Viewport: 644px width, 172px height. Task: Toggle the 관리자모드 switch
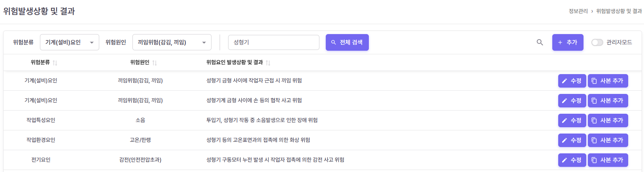pos(597,42)
